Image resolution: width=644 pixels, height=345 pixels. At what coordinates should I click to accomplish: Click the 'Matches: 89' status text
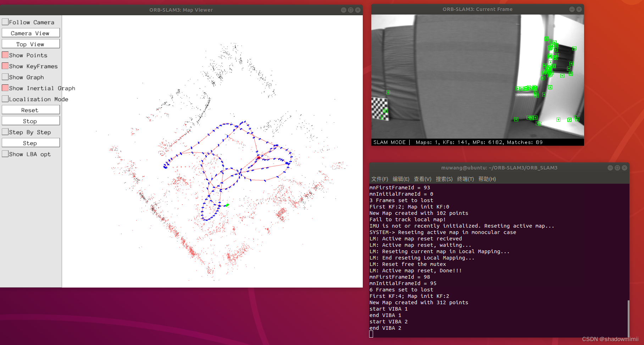[524, 142]
